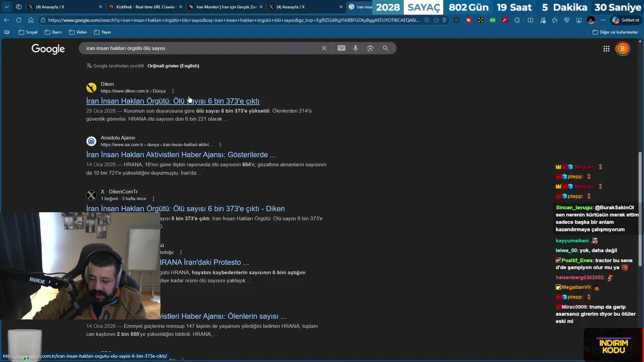Click the Diken site favicon
The image size is (644, 362).
coord(91,87)
